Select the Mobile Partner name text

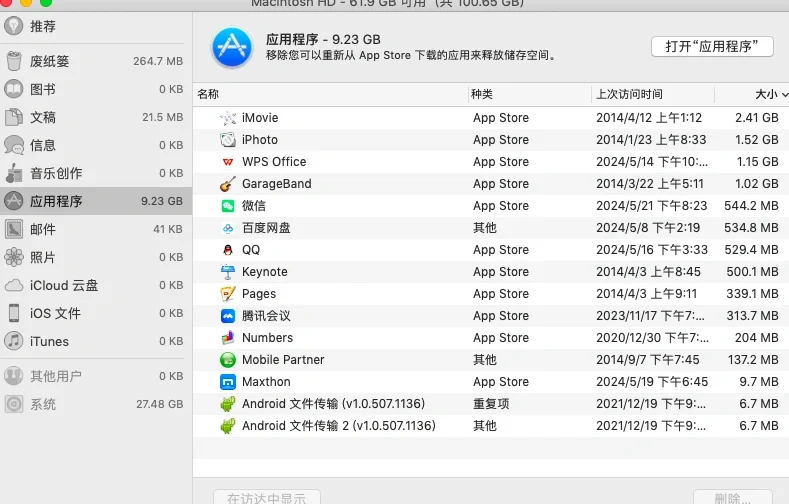point(283,360)
